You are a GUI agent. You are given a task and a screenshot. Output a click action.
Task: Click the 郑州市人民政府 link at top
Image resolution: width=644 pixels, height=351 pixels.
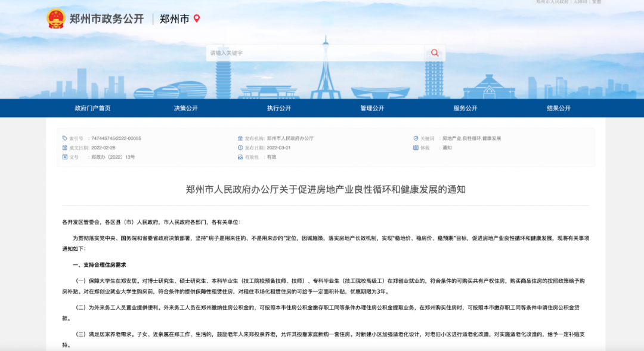click(x=552, y=2)
